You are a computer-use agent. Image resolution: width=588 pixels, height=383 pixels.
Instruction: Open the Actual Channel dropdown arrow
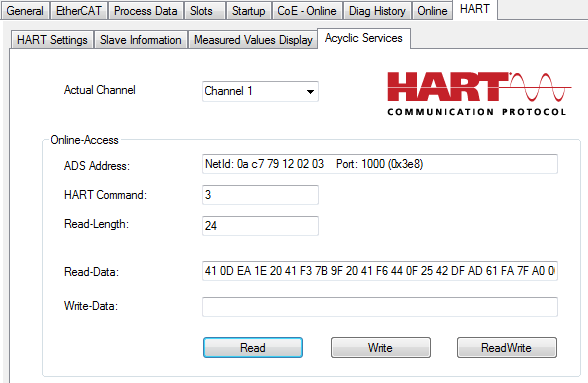click(x=310, y=92)
